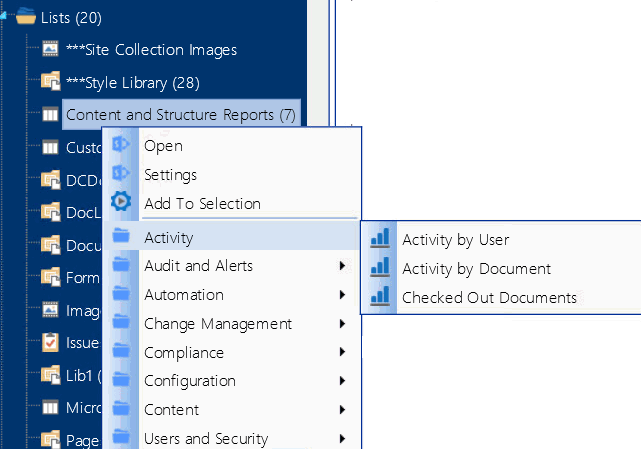The image size is (641, 449).
Task: Collapse the Lists (20) tree node
Action: click(5, 17)
